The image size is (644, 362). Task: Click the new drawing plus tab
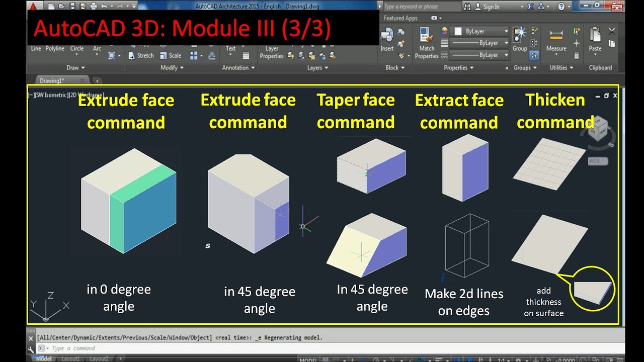coord(97,80)
